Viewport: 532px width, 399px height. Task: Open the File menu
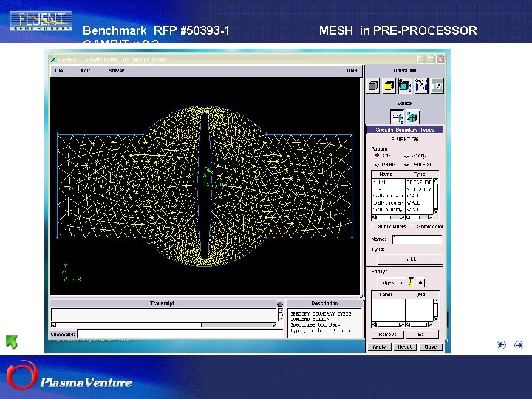coord(60,71)
